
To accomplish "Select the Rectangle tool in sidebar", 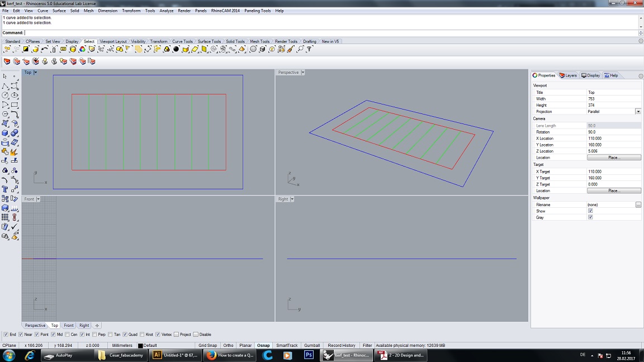I will coord(15,104).
